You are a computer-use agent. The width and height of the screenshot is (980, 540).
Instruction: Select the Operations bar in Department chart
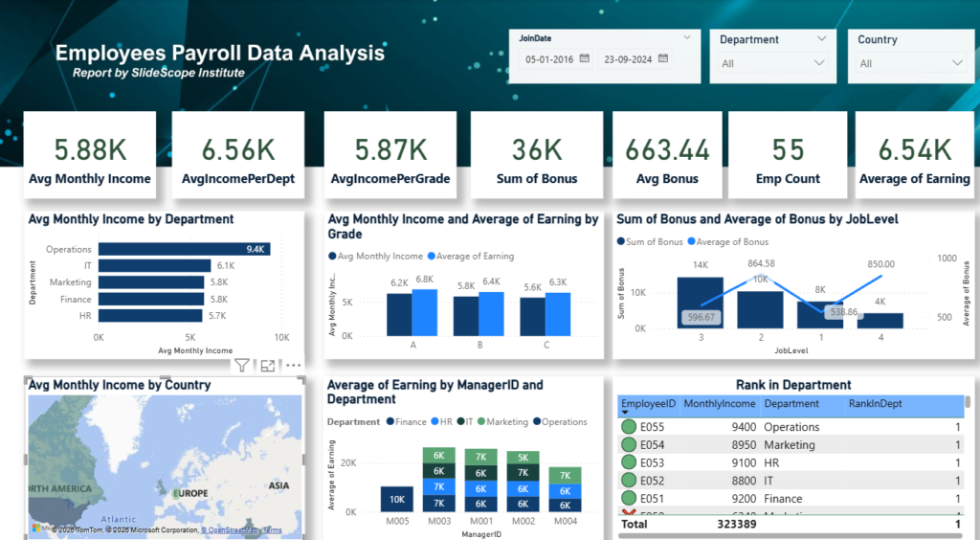(x=185, y=249)
